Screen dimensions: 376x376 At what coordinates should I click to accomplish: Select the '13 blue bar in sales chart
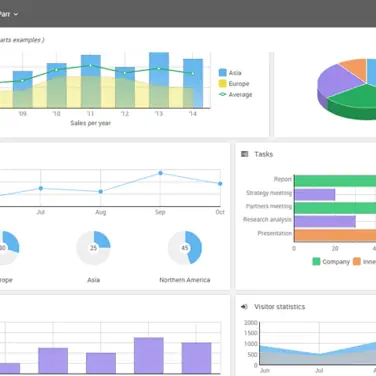click(x=159, y=80)
